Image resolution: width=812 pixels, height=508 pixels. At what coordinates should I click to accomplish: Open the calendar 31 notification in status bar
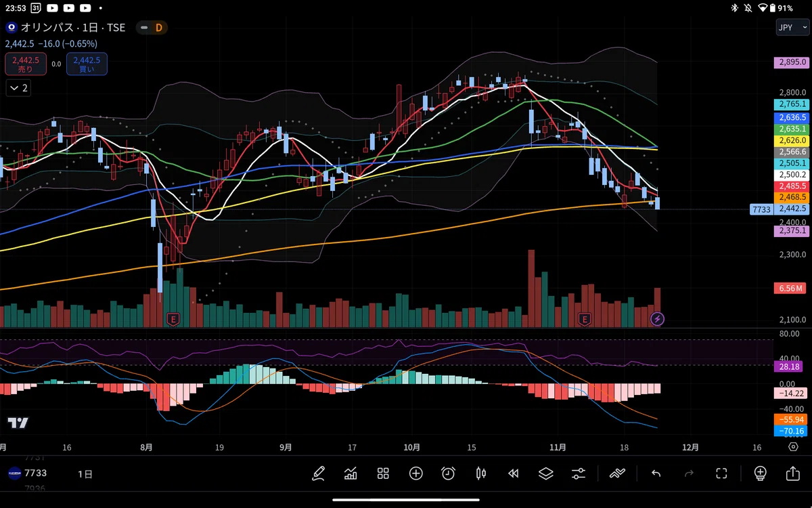click(x=35, y=8)
